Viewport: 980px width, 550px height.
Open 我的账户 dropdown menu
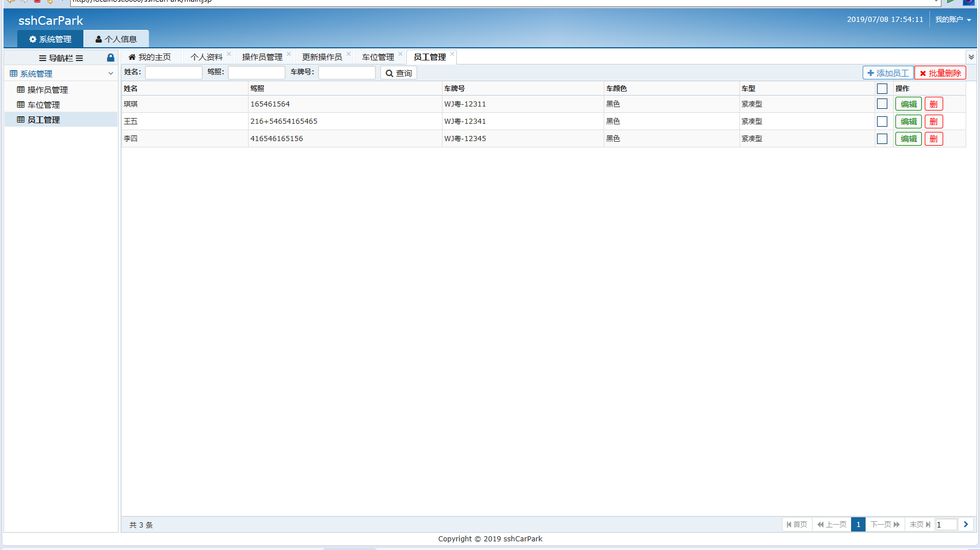point(952,20)
